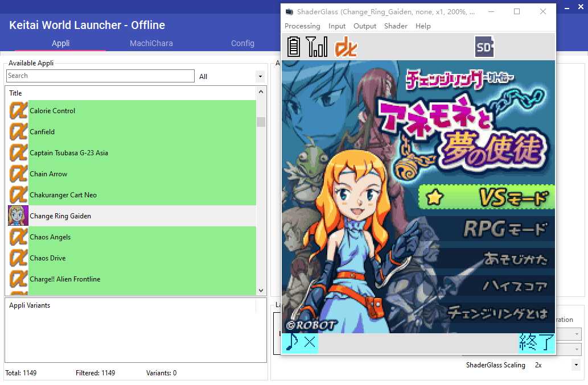Screen dimensions: 588x385
Task: Click the Calorie Control app icon
Action: click(x=18, y=111)
